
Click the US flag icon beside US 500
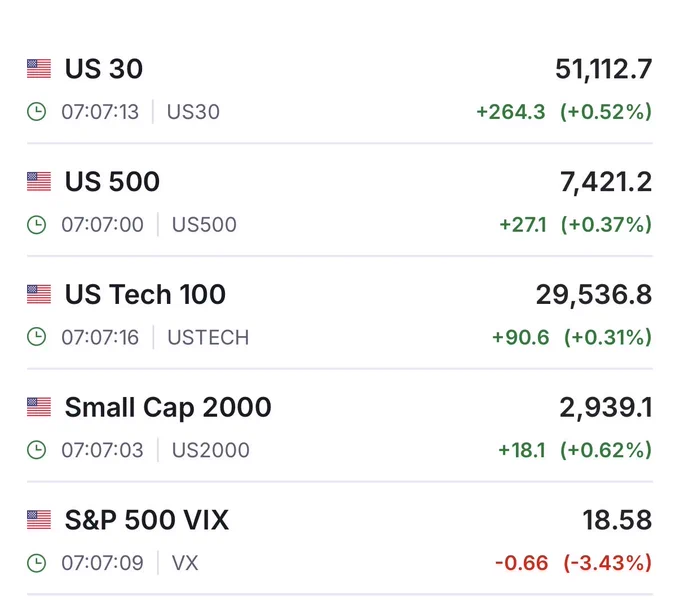click(39, 181)
